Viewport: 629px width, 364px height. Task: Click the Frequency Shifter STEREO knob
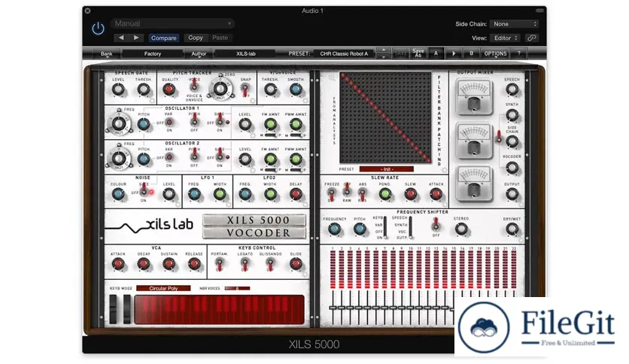(x=461, y=229)
